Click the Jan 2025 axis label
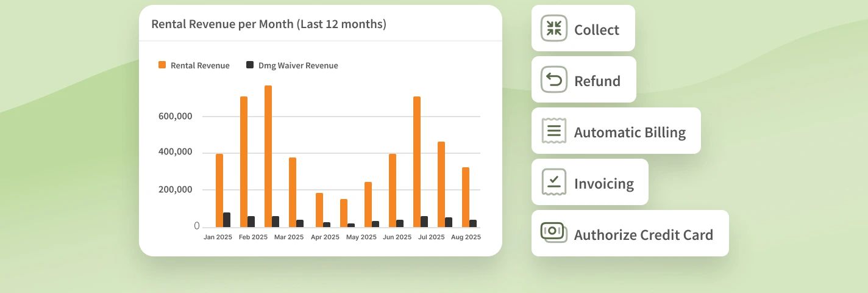 pyautogui.click(x=218, y=237)
